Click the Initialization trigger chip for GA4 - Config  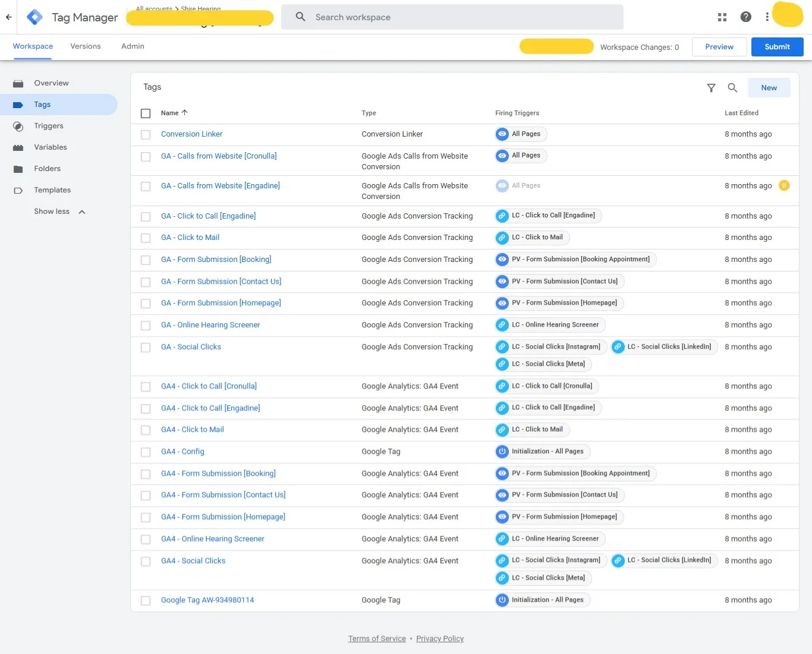coord(542,451)
